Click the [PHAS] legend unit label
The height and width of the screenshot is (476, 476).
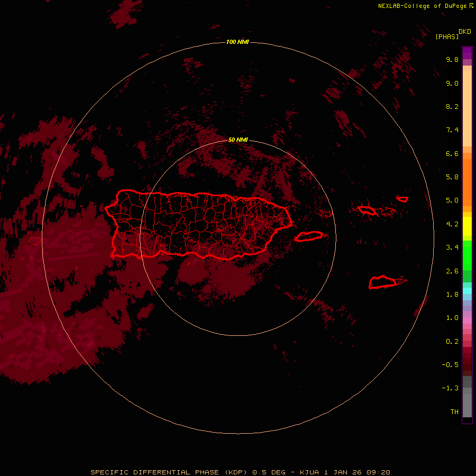[x=447, y=37]
